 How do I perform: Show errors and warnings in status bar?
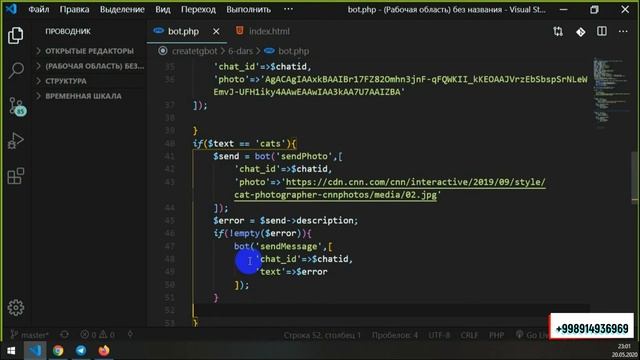coord(97,335)
